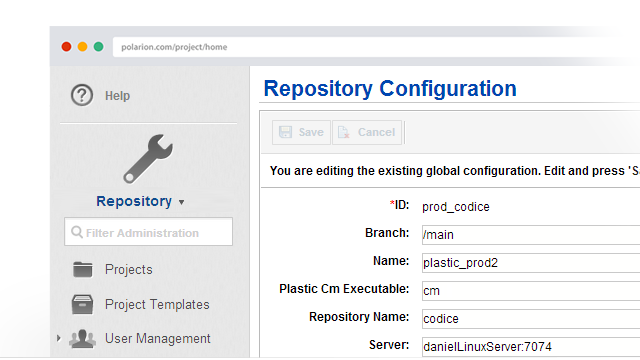The image size is (640, 360).
Task: Click the red close window dot
Action: coord(67,47)
